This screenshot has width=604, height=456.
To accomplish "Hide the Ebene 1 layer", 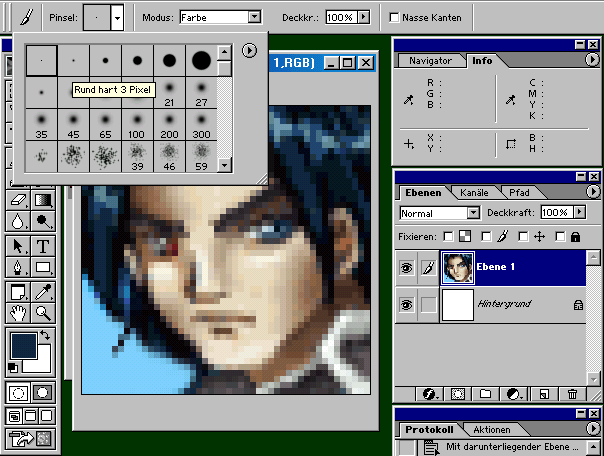I will point(406,267).
